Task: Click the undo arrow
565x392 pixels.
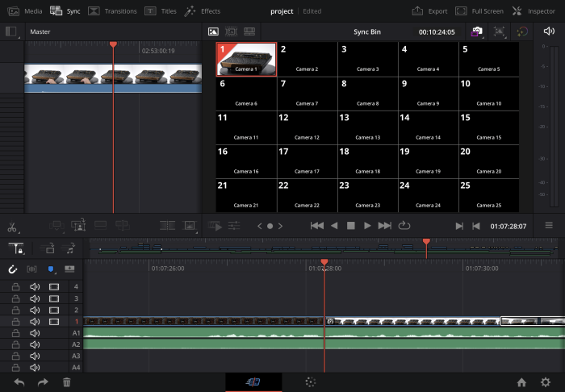Action: (x=19, y=382)
